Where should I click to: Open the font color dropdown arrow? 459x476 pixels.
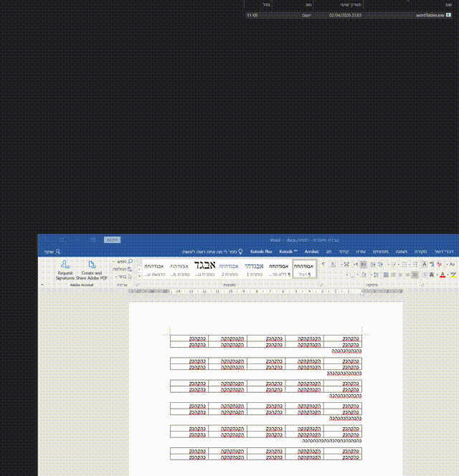point(437,275)
